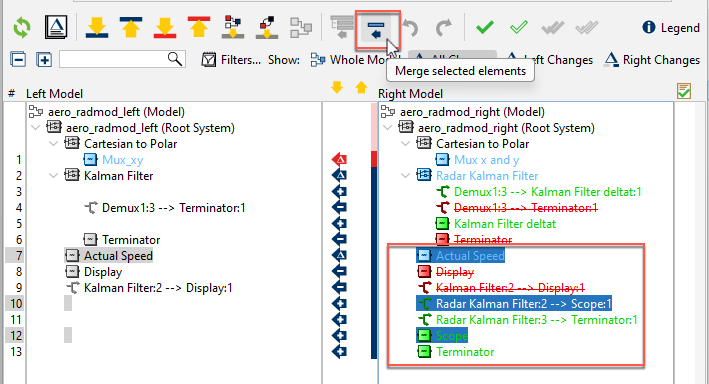This screenshot has width=709, height=384.
Task: Collapse left Kalman Filter node
Action: [x=53, y=176]
